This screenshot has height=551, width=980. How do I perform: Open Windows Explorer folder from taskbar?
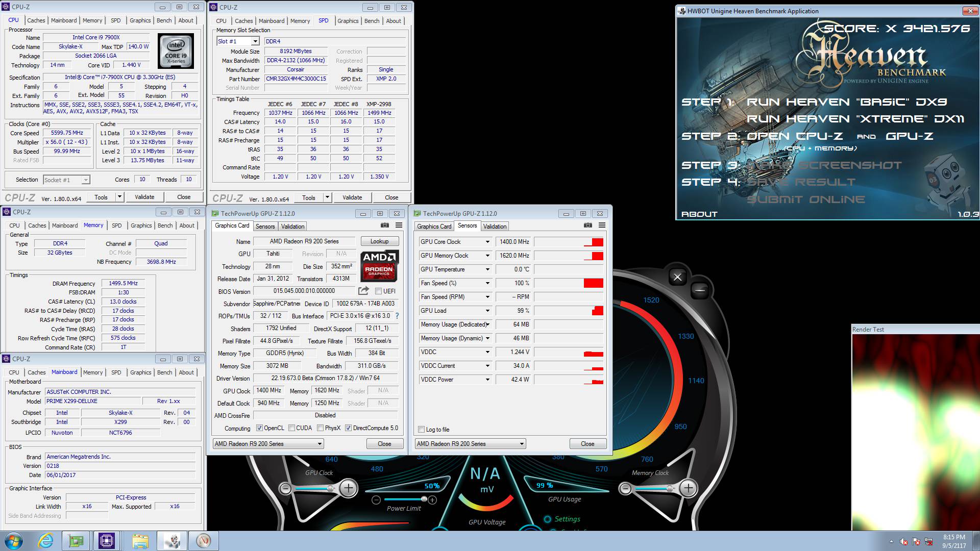click(140, 541)
